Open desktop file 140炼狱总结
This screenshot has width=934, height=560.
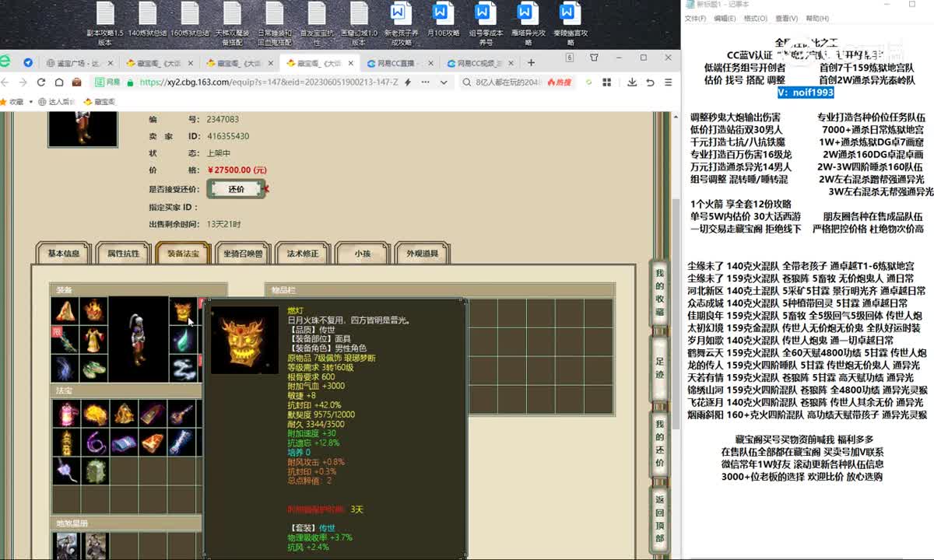[147, 19]
